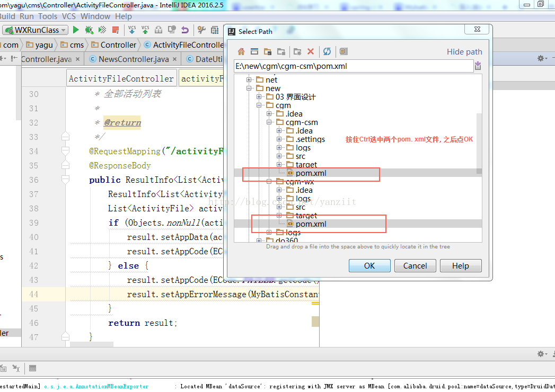Click Cancel in Select Path dialog
This screenshot has height=392, width=555.
(415, 266)
